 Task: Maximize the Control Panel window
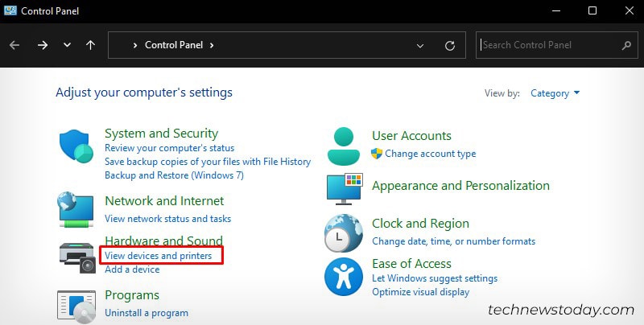(x=592, y=10)
